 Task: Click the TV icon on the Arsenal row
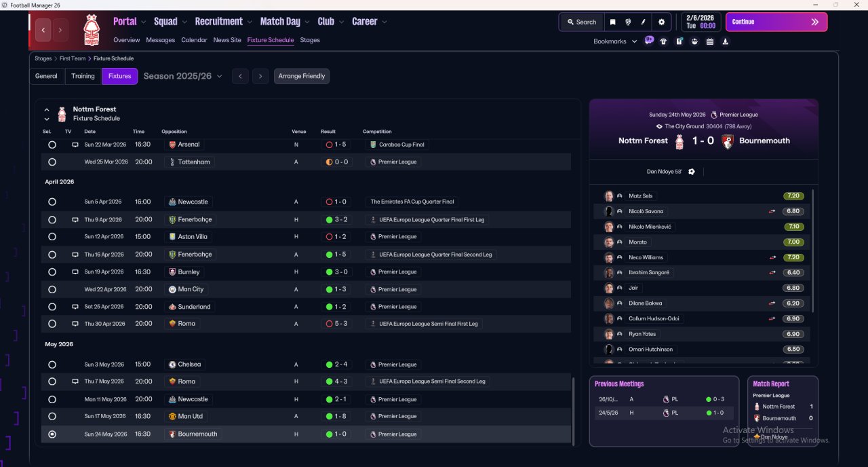(x=75, y=145)
